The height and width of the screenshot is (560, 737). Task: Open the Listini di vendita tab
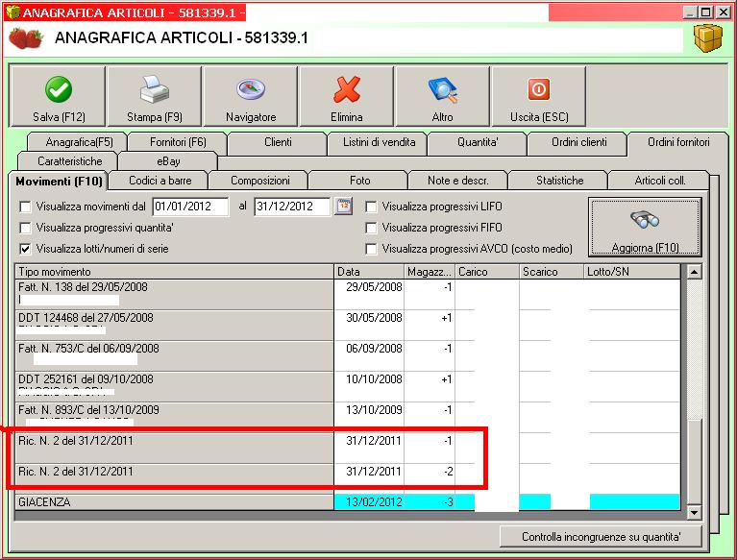pos(379,142)
